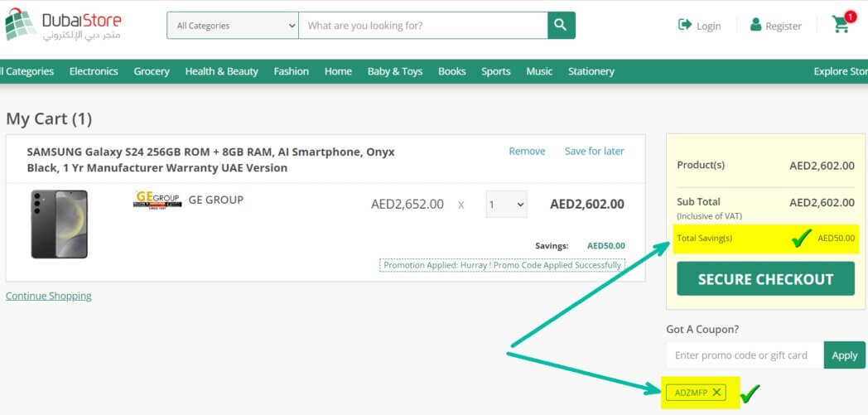
Task: Click the GE GROUP seller name
Action: click(216, 200)
